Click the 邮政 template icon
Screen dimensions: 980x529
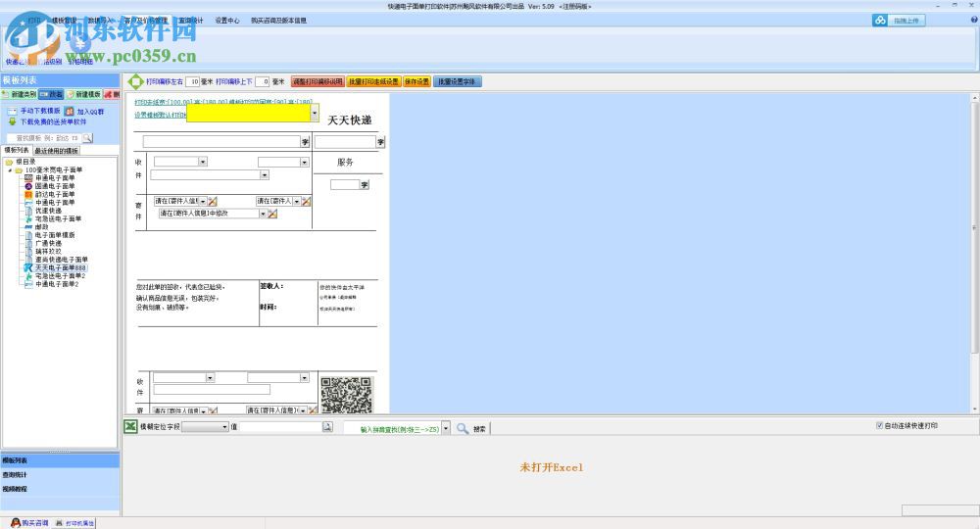(28, 226)
